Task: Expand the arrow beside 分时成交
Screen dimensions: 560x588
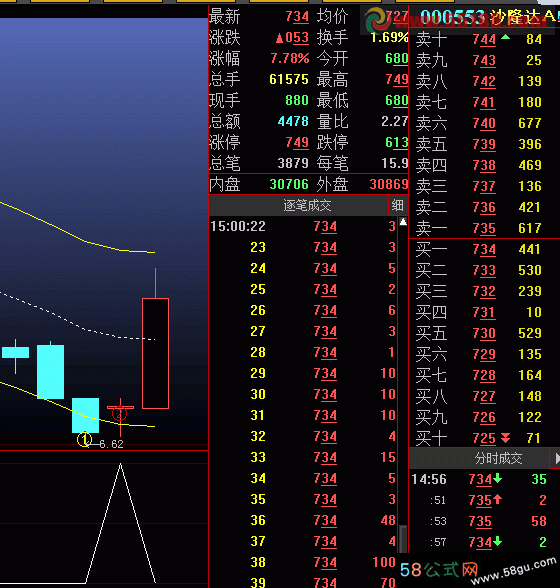Action: [x=556, y=458]
